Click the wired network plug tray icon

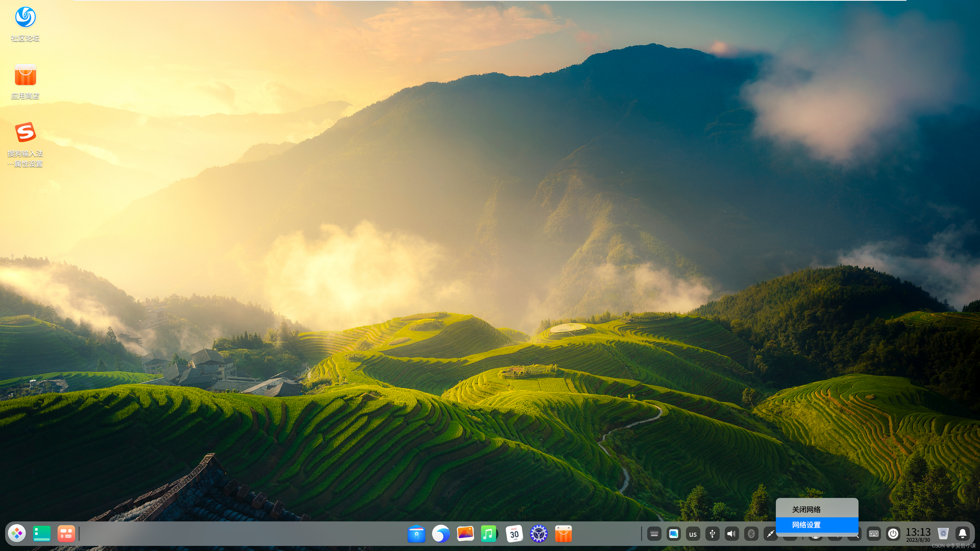point(770,534)
